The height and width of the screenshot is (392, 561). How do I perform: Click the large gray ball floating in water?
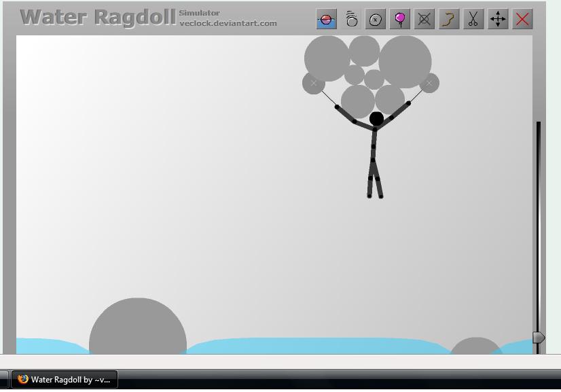point(138,326)
